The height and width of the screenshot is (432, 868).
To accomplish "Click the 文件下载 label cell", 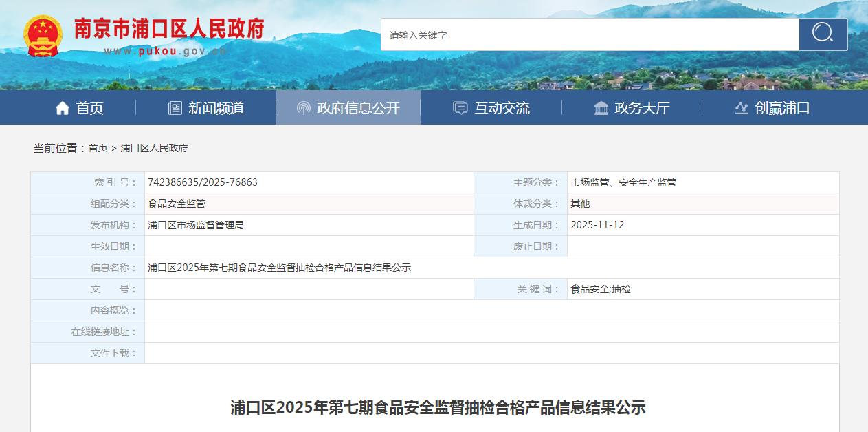I will point(88,353).
